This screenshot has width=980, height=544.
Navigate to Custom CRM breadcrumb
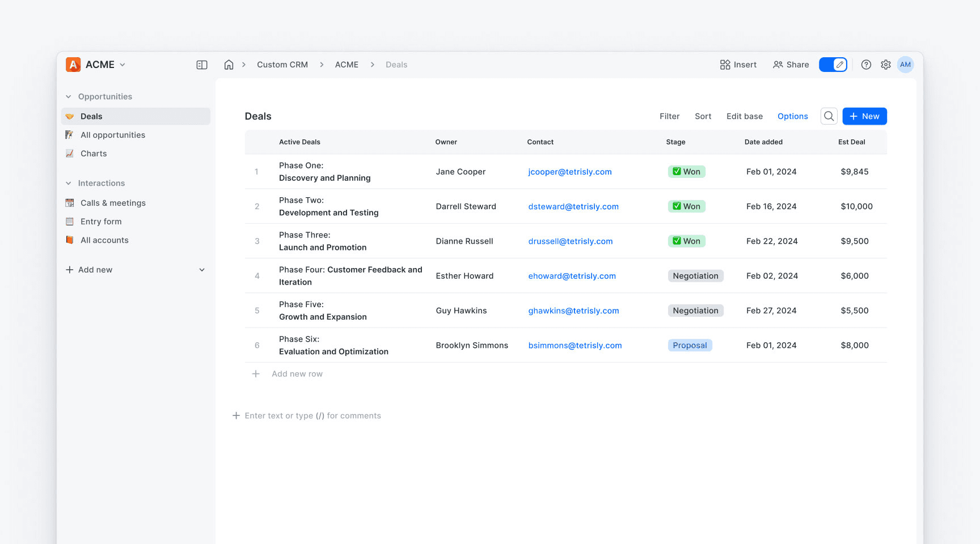click(282, 65)
